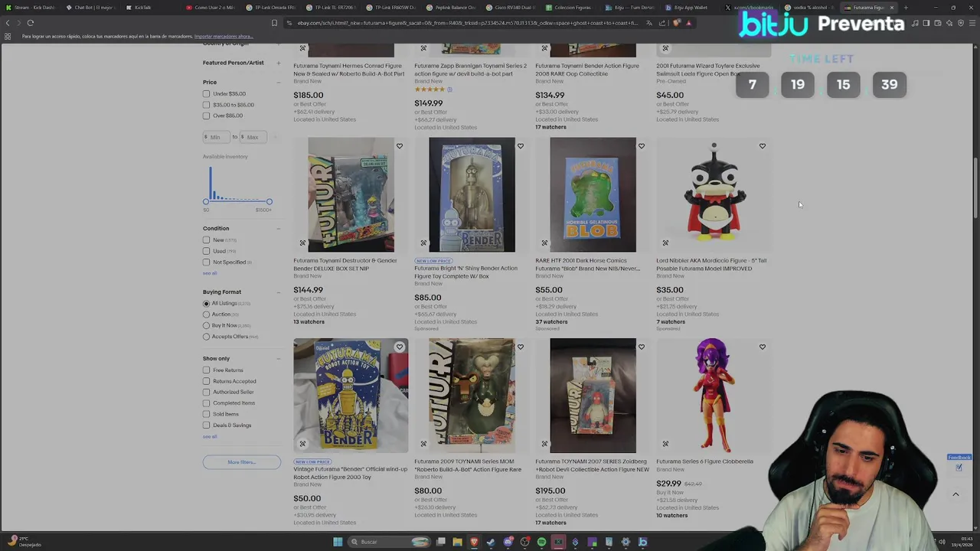Screen dimensions: 980x551
Task: Watch the Horrible Gelatinous Blob listing via heart
Action: 642,146
